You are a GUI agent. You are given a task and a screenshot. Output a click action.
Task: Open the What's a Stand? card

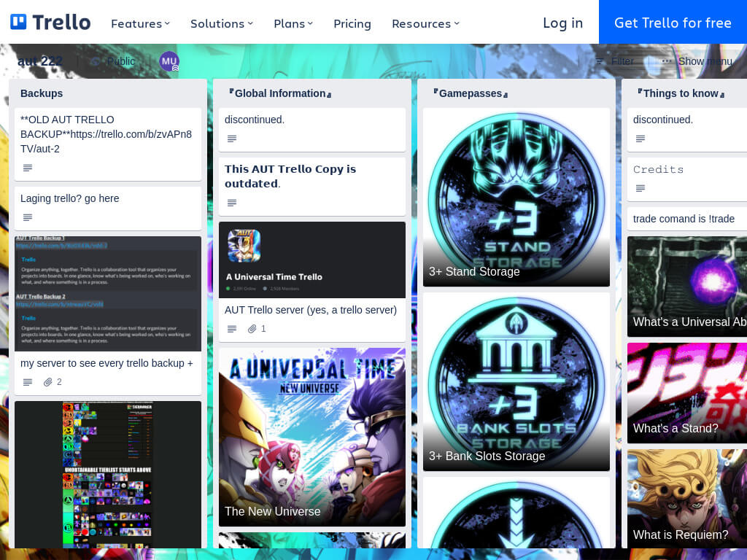point(687,393)
